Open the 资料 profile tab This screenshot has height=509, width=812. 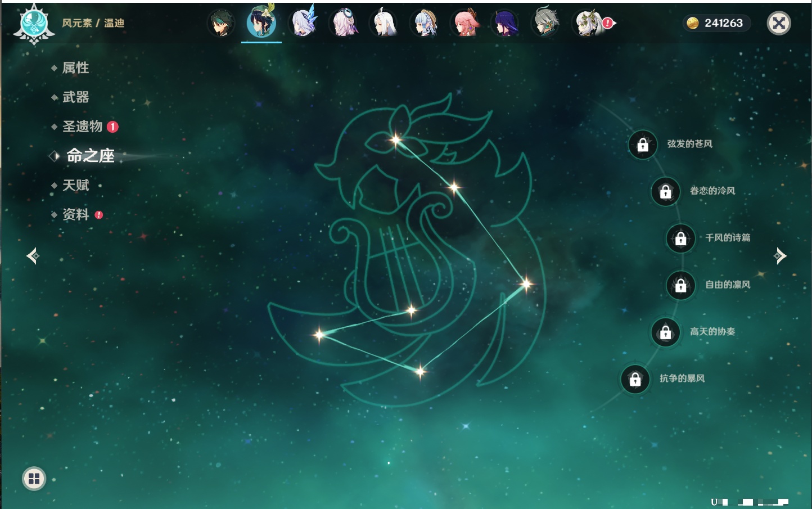75,214
